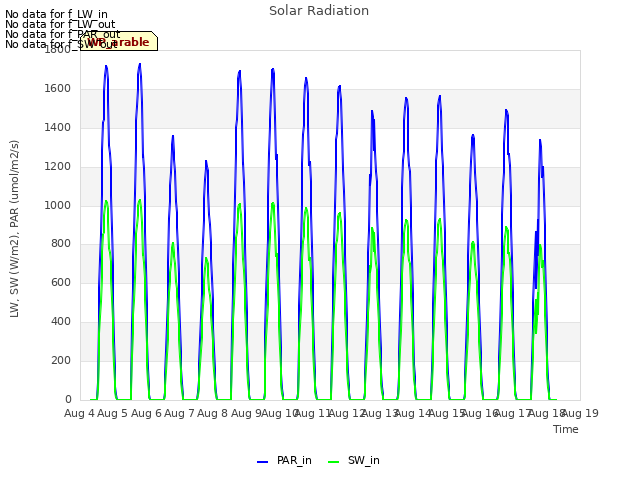Click the green SW_in peak on Aug 4

[x=106, y=201]
